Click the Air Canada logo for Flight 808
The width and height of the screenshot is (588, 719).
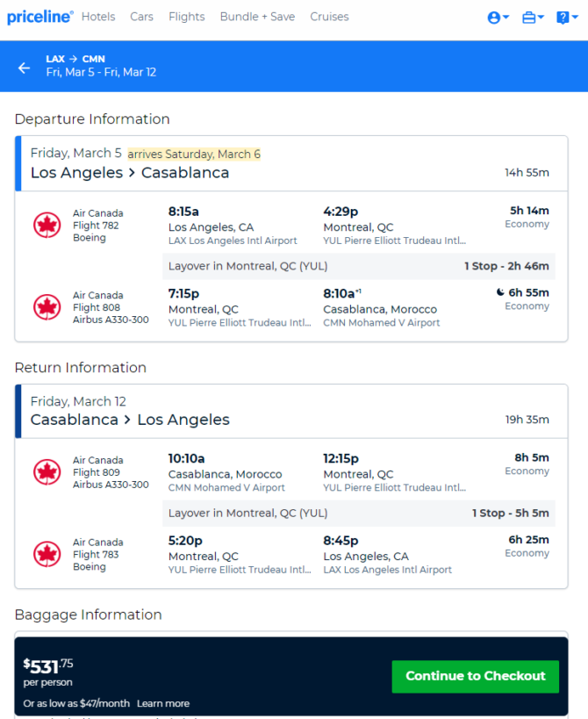(x=47, y=307)
